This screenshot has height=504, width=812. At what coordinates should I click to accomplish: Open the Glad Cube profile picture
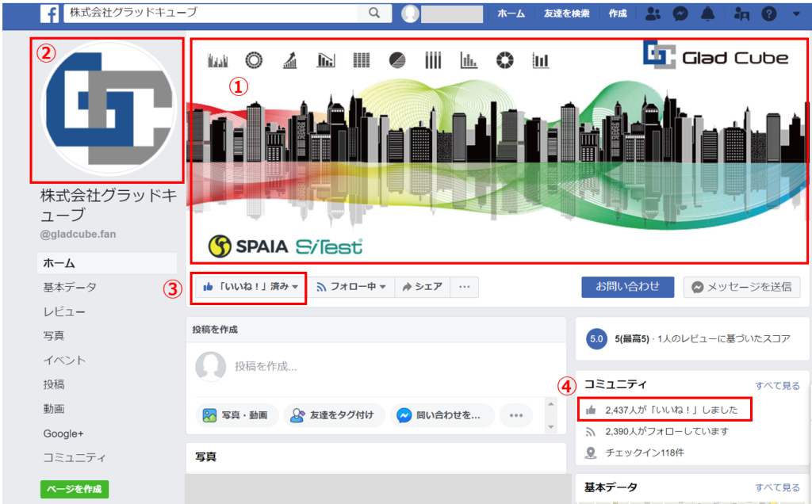(x=108, y=108)
